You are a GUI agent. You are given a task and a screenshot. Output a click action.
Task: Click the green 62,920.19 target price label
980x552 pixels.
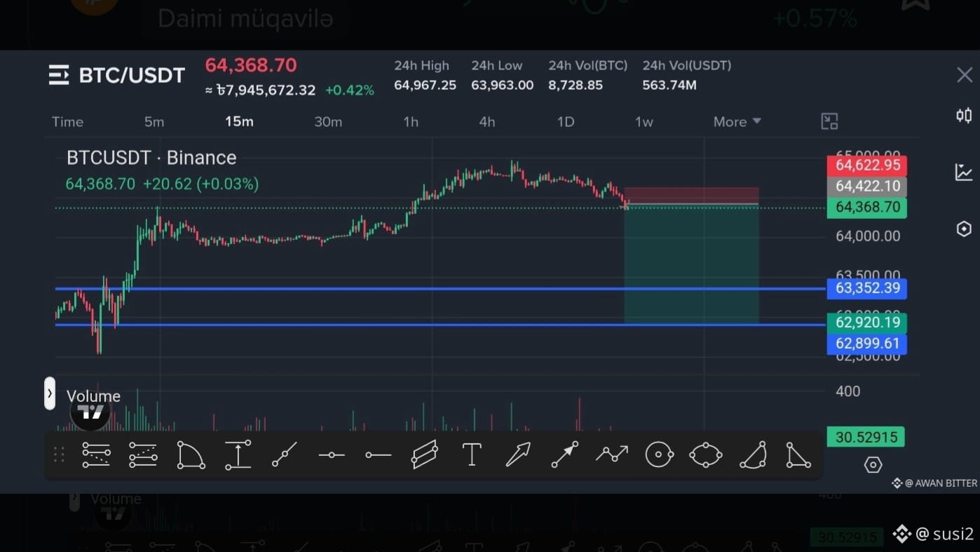coord(867,323)
